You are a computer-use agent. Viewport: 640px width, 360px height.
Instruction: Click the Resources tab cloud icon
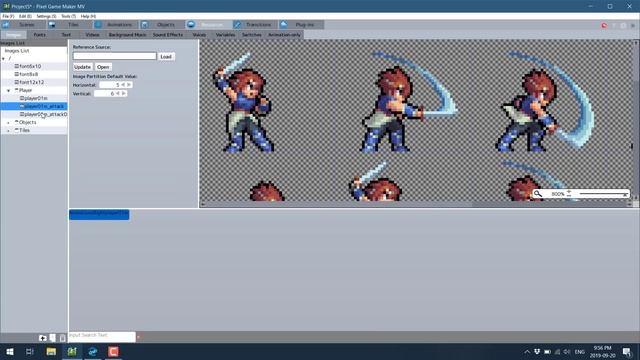(x=191, y=24)
